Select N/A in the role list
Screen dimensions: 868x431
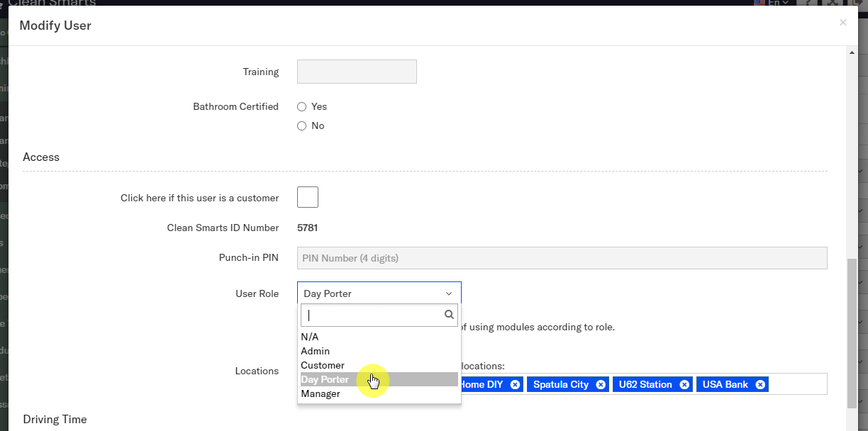(310, 337)
